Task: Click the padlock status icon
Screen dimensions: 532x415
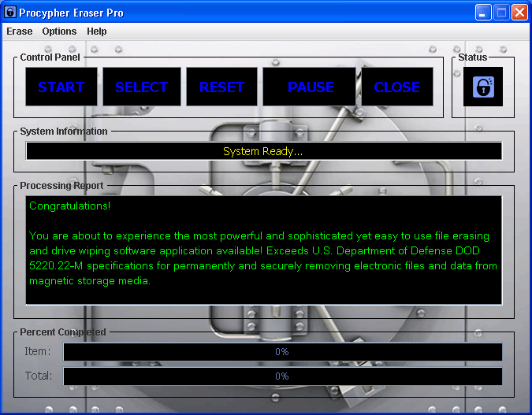Action: coord(483,87)
